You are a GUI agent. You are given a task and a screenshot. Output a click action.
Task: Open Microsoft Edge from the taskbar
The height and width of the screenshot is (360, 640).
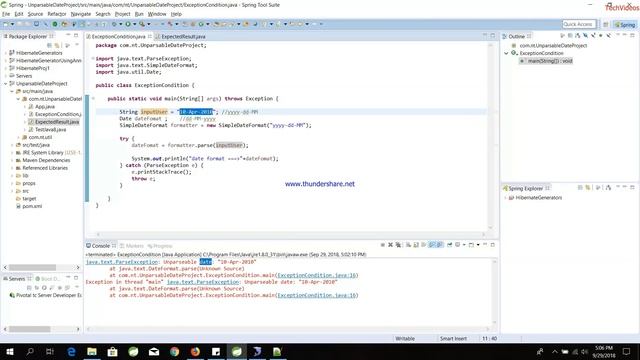click(71, 351)
